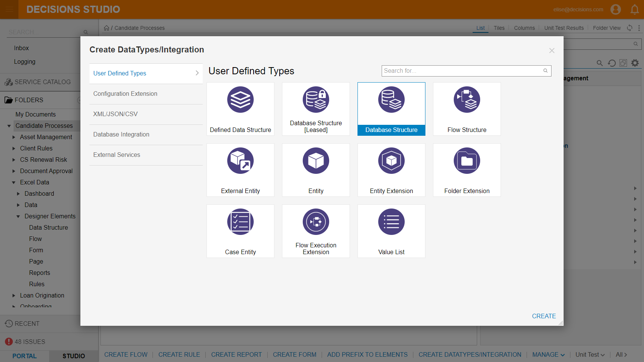Open the Manage dropdown in bottom bar

click(x=548, y=354)
